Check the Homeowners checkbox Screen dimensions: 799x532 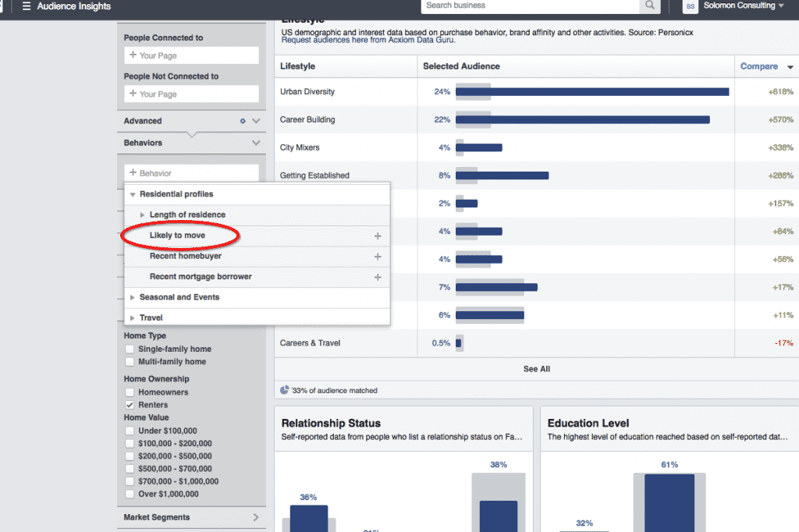pos(130,392)
